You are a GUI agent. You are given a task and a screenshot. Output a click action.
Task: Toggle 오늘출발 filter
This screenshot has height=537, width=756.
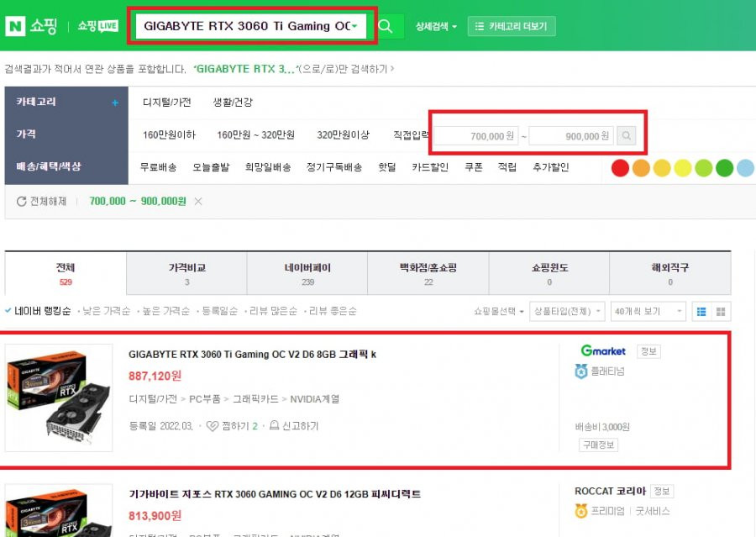pyautogui.click(x=211, y=167)
